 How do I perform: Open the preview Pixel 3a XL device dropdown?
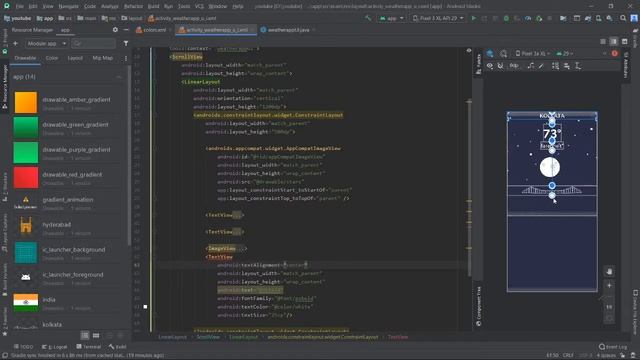pos(533,53)
